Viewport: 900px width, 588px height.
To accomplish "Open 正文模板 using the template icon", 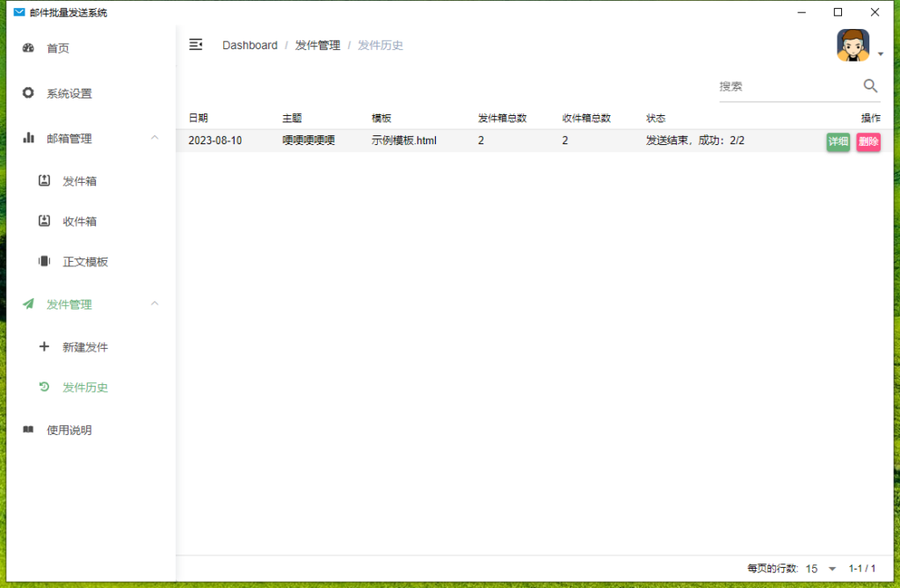I will (44, 260).
